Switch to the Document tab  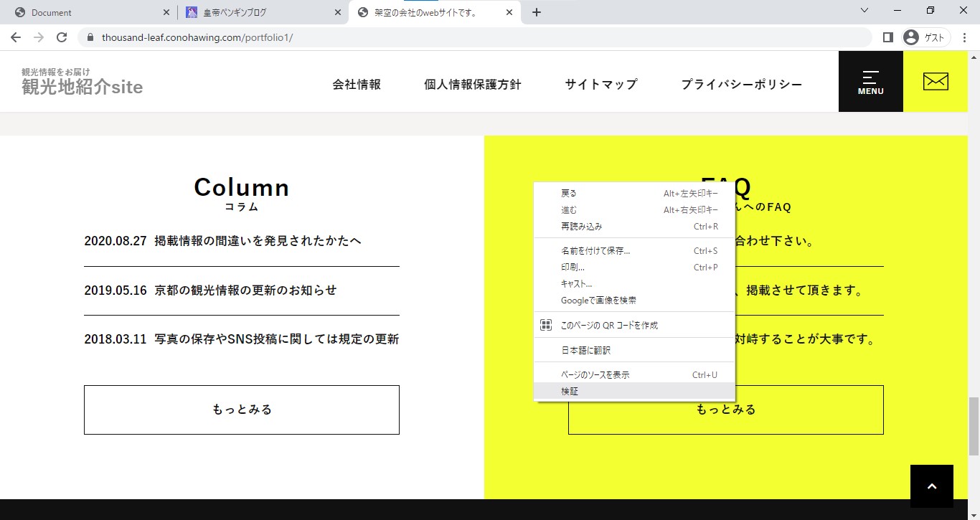90,12
